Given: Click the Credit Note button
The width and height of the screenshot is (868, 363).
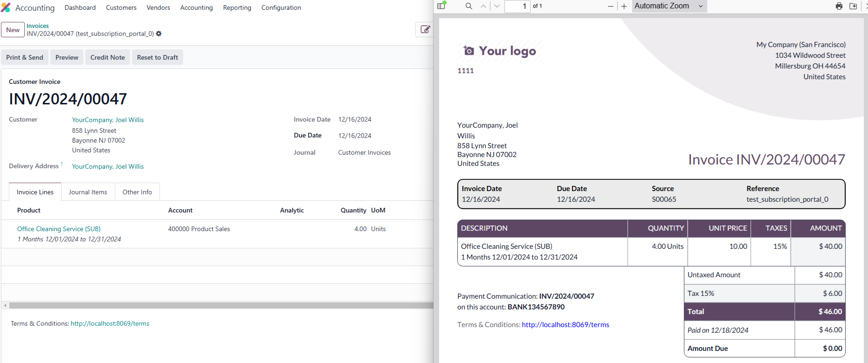Looking at the screenshot, I should point(108,57).
